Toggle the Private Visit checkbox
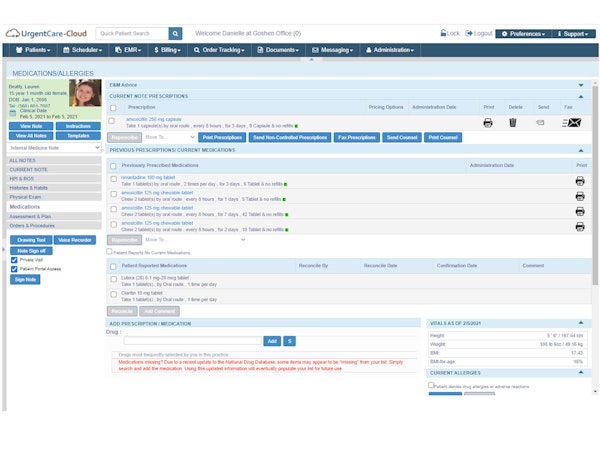This screenshot has height=450, width=600. point(14,260)
